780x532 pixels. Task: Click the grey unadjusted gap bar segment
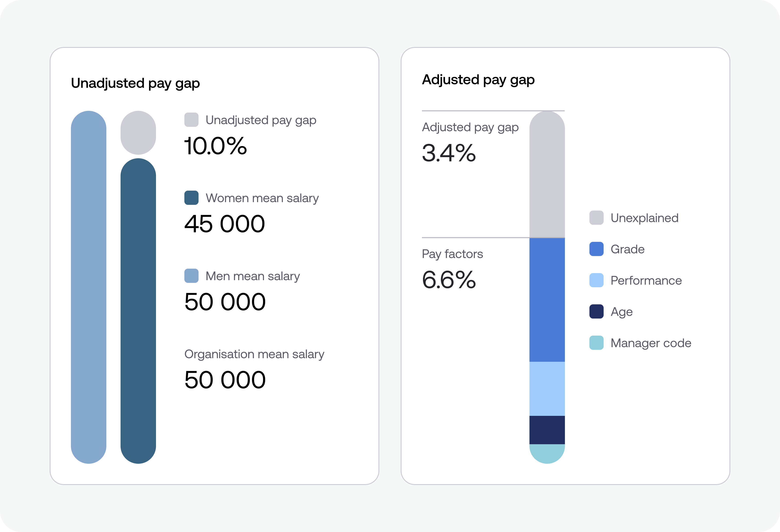click(x=138, y=133)
